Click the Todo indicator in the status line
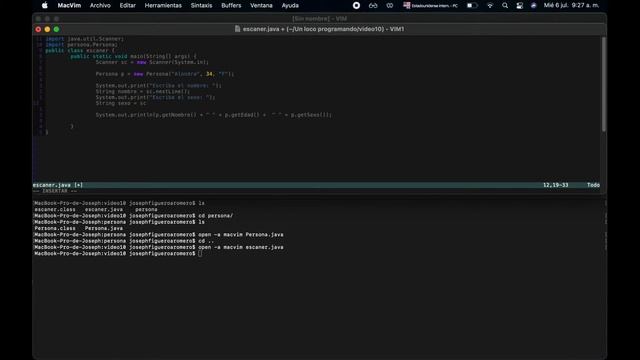This screenshot has width=640, height=360. tap(593, 185)
